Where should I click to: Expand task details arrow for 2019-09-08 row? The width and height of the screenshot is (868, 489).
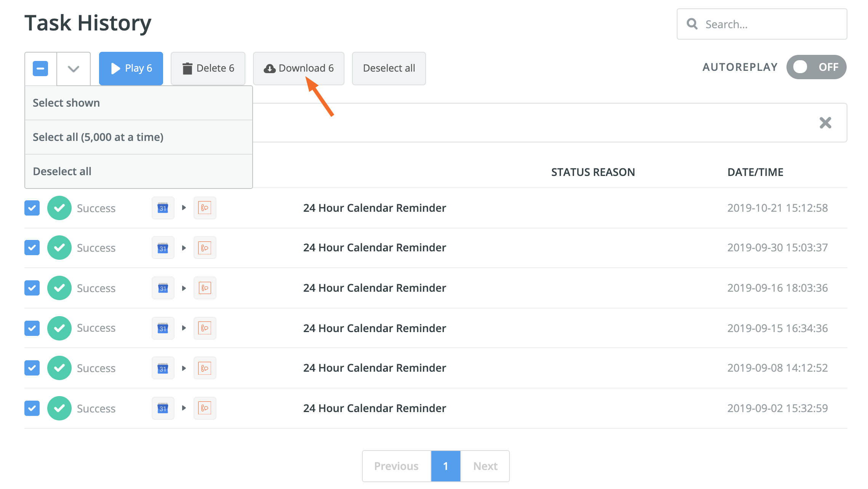point(184,368)
